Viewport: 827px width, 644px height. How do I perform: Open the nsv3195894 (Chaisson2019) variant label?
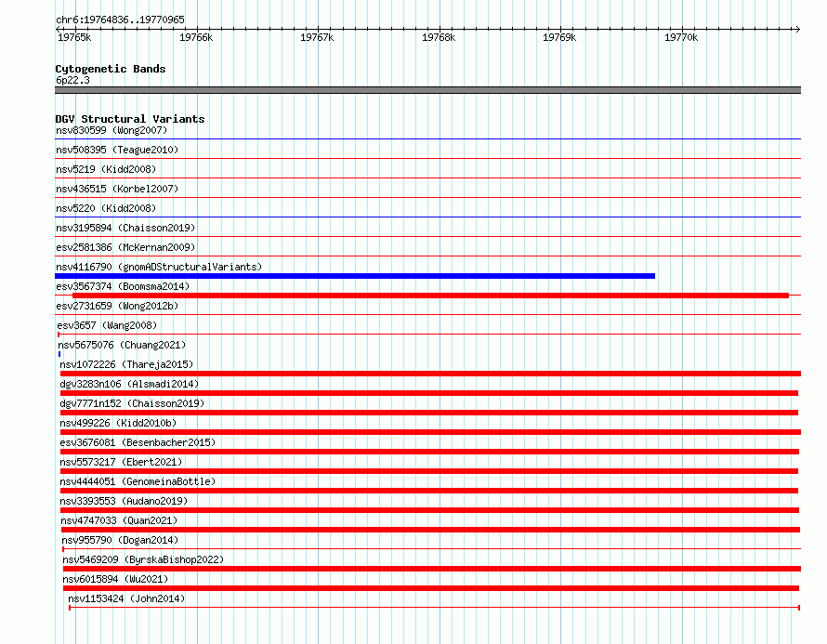(x=125, y=228)
